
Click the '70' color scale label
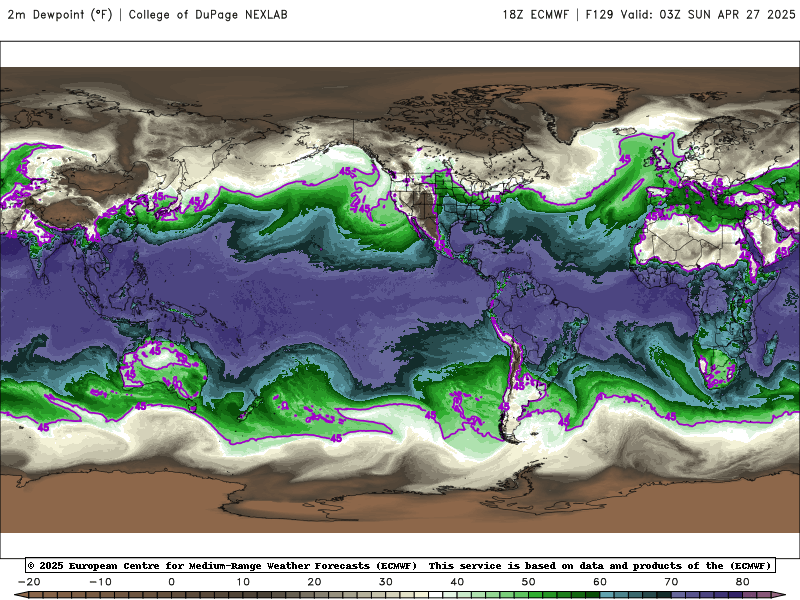coord(671,582)
